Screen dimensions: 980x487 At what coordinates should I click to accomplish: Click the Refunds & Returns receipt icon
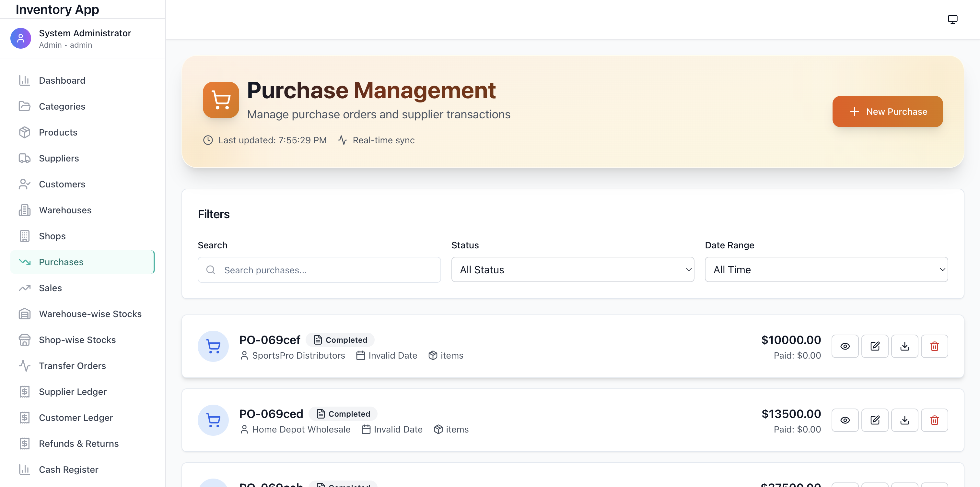(x=24, y=443)
